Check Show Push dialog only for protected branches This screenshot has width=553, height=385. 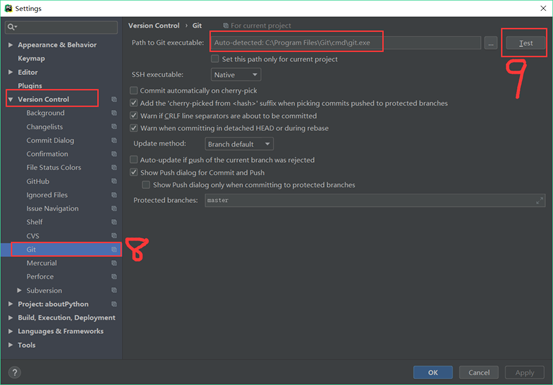pos(146,185)
